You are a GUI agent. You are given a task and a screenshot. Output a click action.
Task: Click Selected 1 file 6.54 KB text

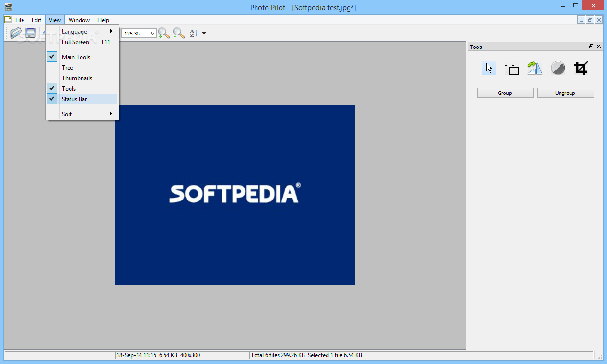[335, 355]
